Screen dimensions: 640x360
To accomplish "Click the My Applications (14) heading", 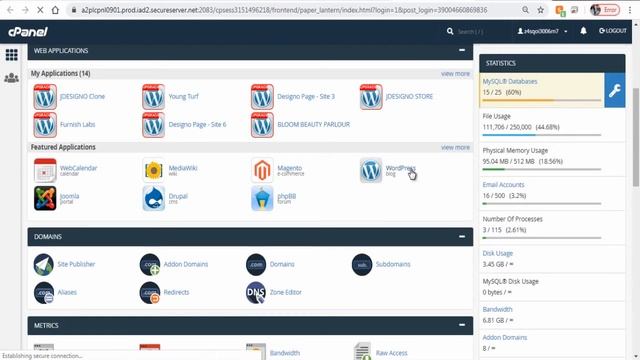I will [60, 73].
